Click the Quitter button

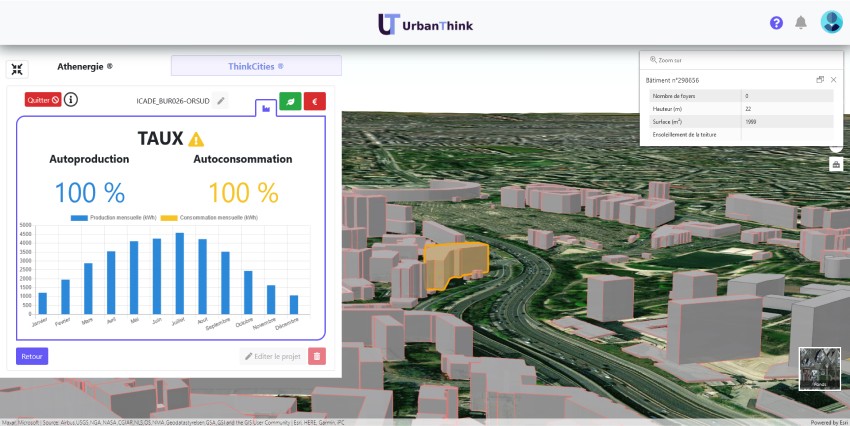(x=43, y=100)
